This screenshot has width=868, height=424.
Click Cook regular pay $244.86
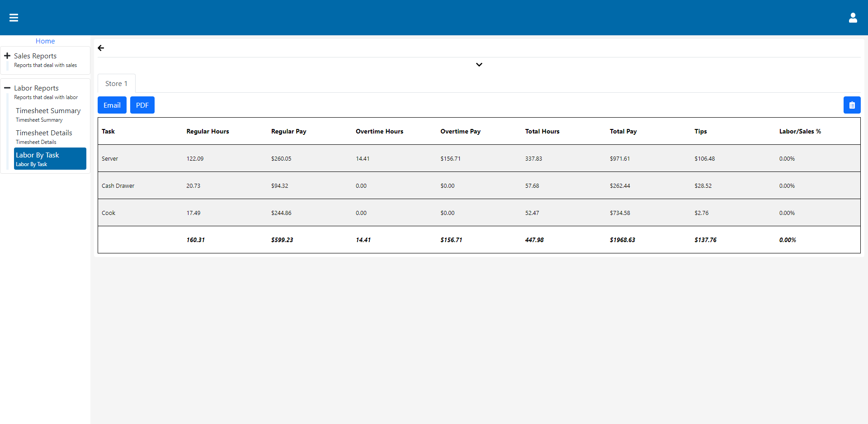click(281, 213)
